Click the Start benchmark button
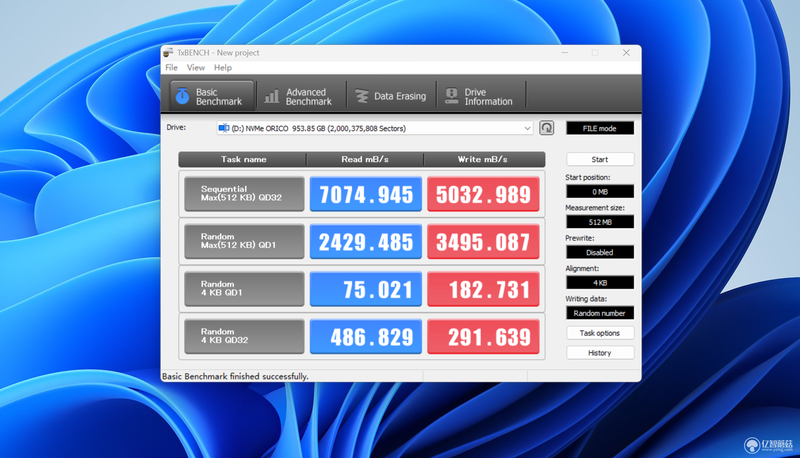This screenshot has width=800, height=458. coord(599,160)
